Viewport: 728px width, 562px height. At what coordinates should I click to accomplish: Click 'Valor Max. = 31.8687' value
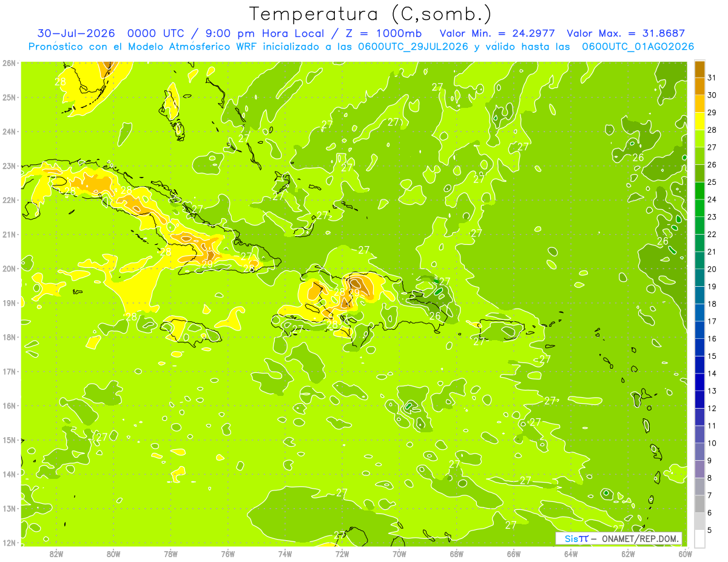pyautogui.click(x=625, y=33)
